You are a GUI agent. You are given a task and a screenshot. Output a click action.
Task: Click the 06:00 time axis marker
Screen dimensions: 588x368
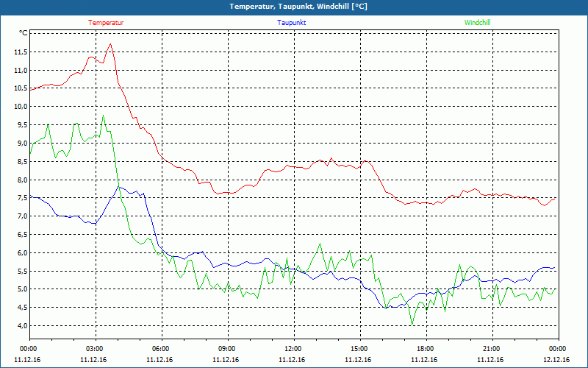[x=161, y=349]
